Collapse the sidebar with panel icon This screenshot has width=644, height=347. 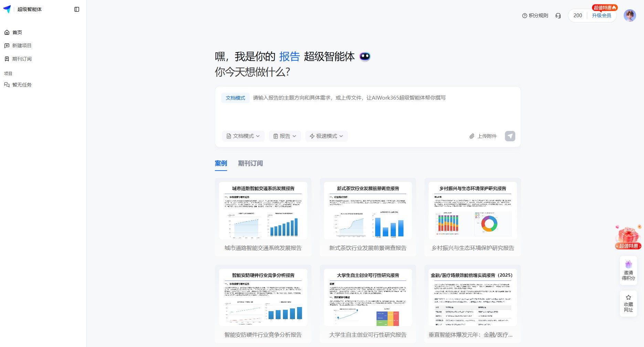[x=77, y=9]
